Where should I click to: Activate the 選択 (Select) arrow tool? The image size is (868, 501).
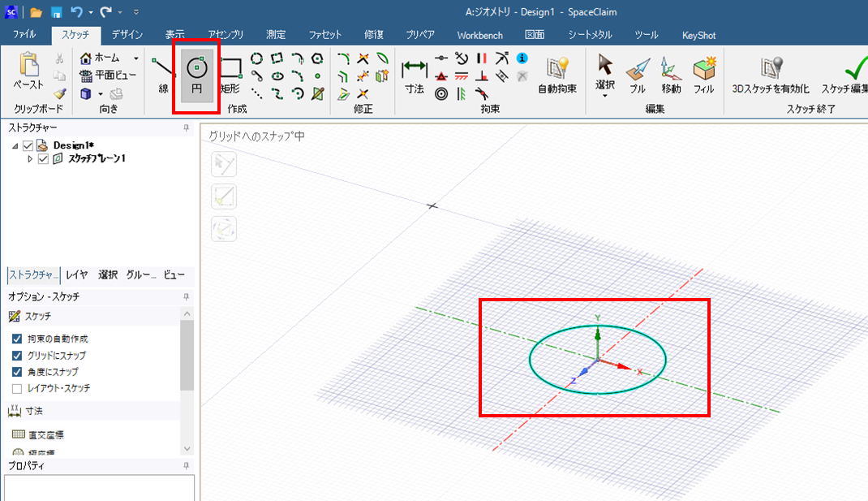click(604, 71)
